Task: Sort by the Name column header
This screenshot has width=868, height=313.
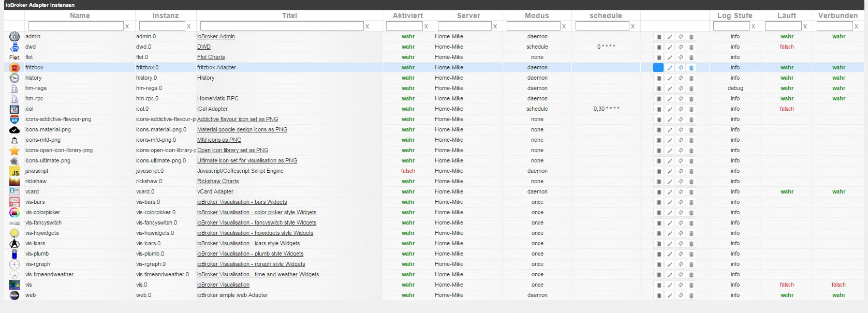Action: click(x=80, y=16)
